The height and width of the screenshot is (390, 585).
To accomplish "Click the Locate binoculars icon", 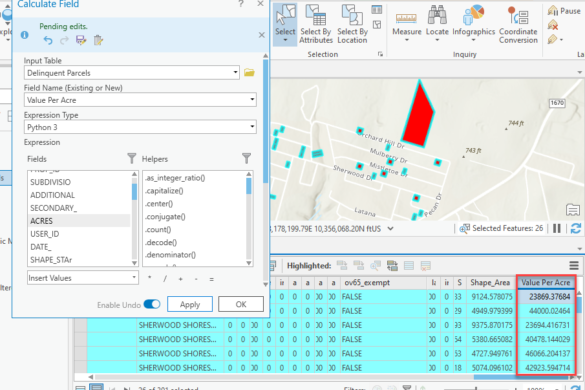I will pos(437,15).
